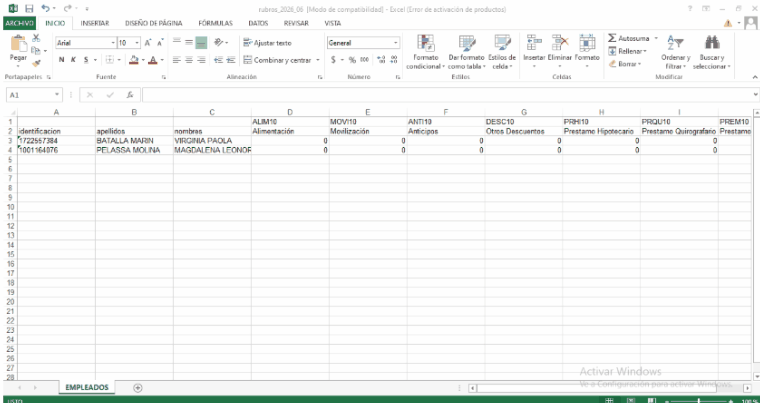Image resolution: width=760 pixels, height=403 pixels.
Task: Align text to top of cell
Action: click(176, 43)
